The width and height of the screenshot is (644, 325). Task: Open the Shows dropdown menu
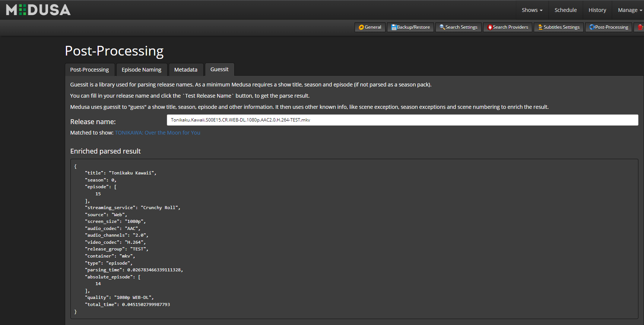tap(532, 10)
